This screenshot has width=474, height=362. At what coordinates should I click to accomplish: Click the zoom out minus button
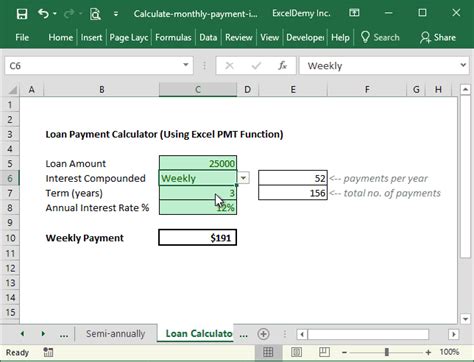(344, 352)
